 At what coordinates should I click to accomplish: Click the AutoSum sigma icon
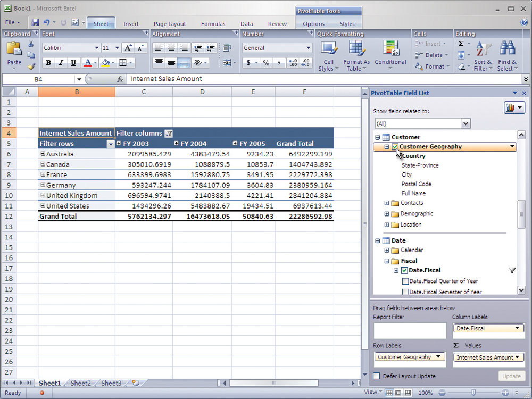coord(461,44)
